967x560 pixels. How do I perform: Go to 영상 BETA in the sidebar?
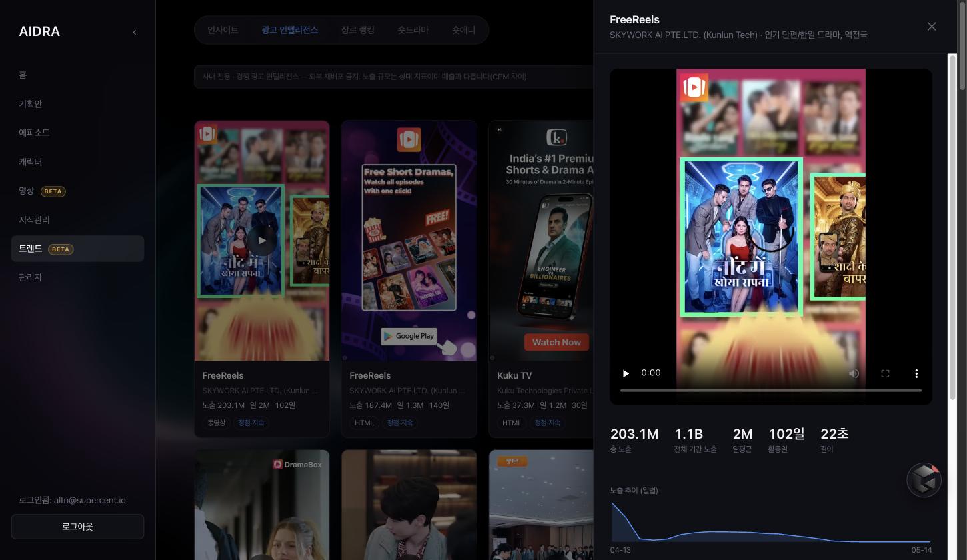[x=77, y=191]
